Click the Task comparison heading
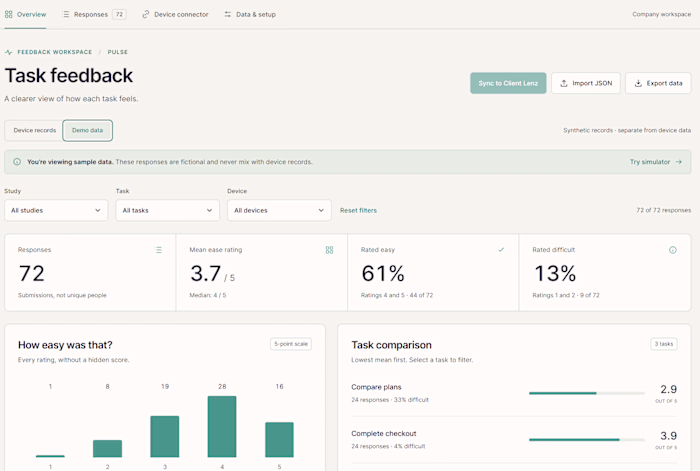This screenshot has height=471, width=700. pyautogui.click(x=392, y=345)
